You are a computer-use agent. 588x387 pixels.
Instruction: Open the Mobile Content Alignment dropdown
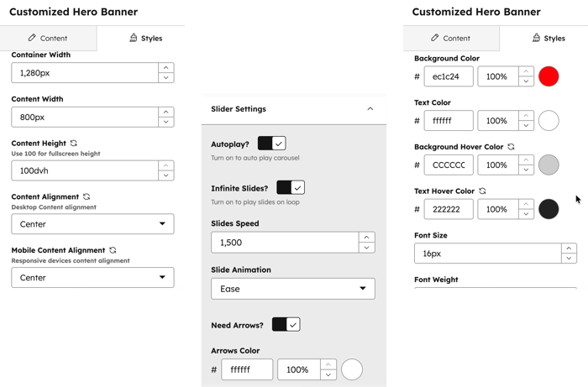pos(92,277)
